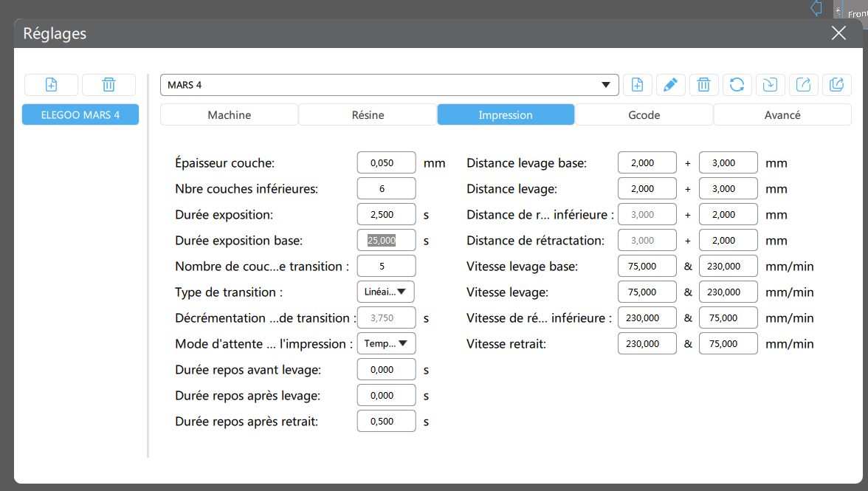Reset profile with the refresh icon
The height and width of the screenshot is (491, 868).
click(x=737, y=85)
